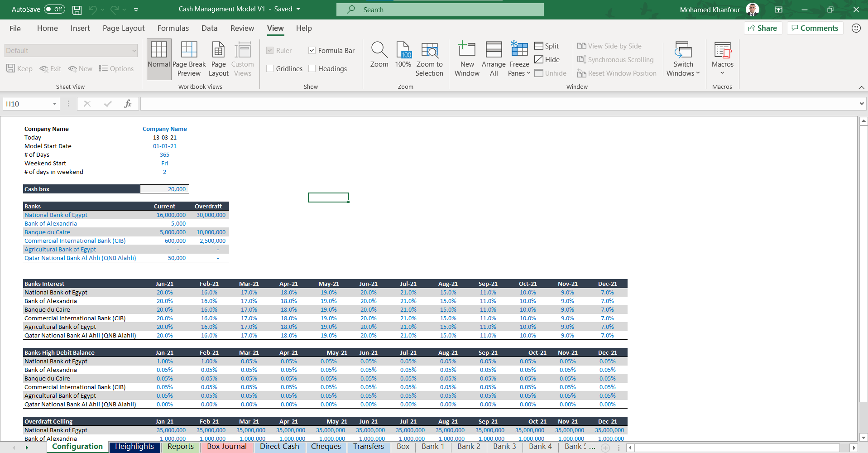The image size is (868, 453).
Task: Click the Unhide window option
Action: (x=550, y=73)
